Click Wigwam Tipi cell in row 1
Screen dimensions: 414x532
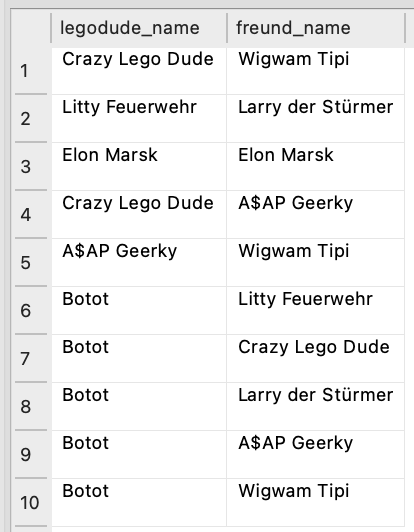coord(316,71)
